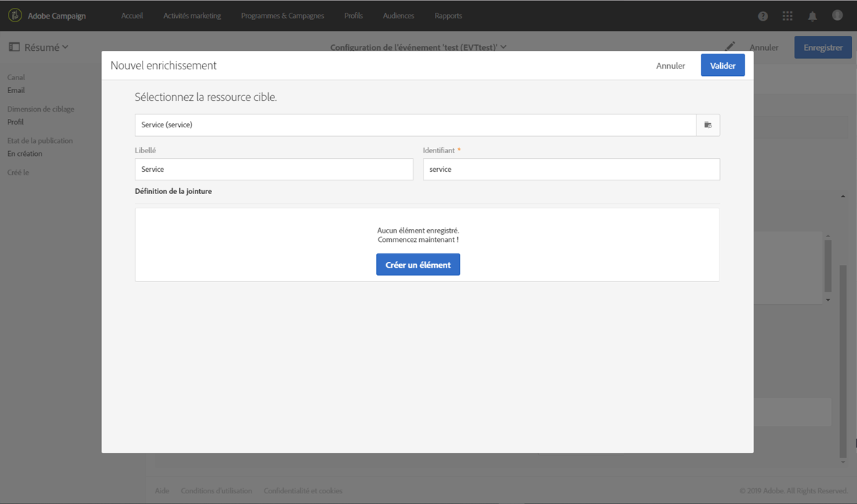857x504 pixels.
Task: Open the Audiences menu
Action: (x=398, y=16)
